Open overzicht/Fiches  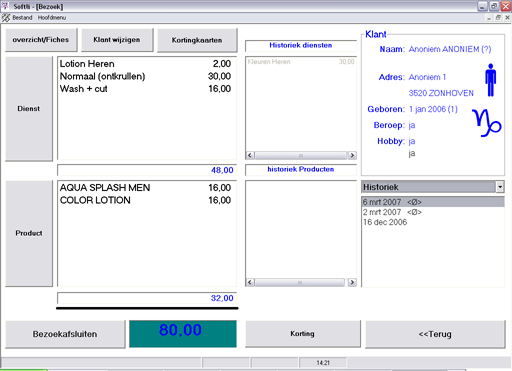click(x=41, y=40)
